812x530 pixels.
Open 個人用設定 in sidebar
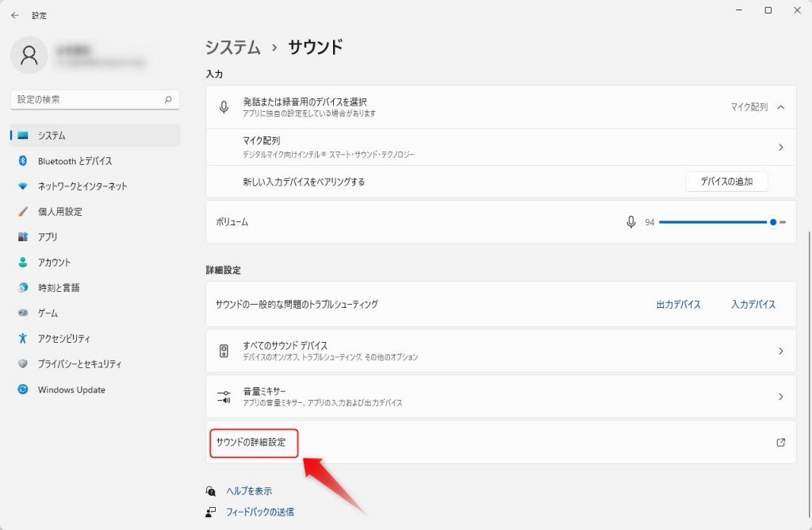95,211
